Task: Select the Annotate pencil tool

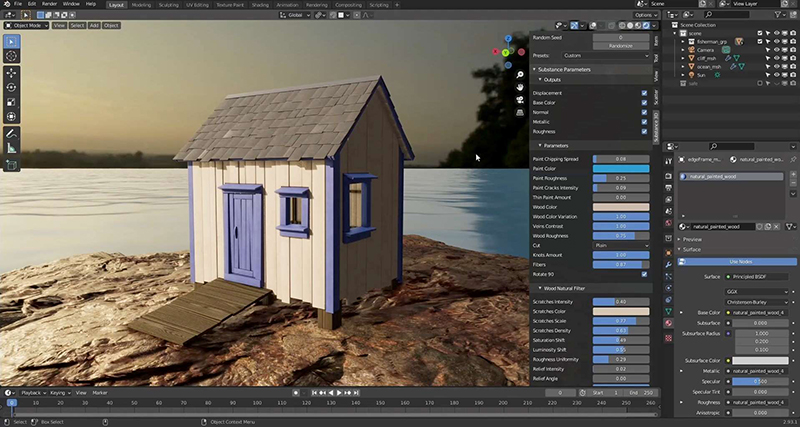Action: pyautogui.click(x=11, y=132)
